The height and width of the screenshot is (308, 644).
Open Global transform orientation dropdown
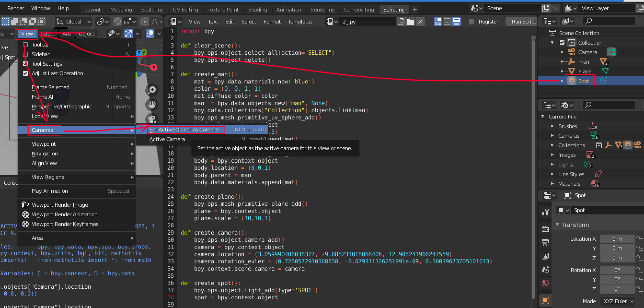[x=73, y=22]
